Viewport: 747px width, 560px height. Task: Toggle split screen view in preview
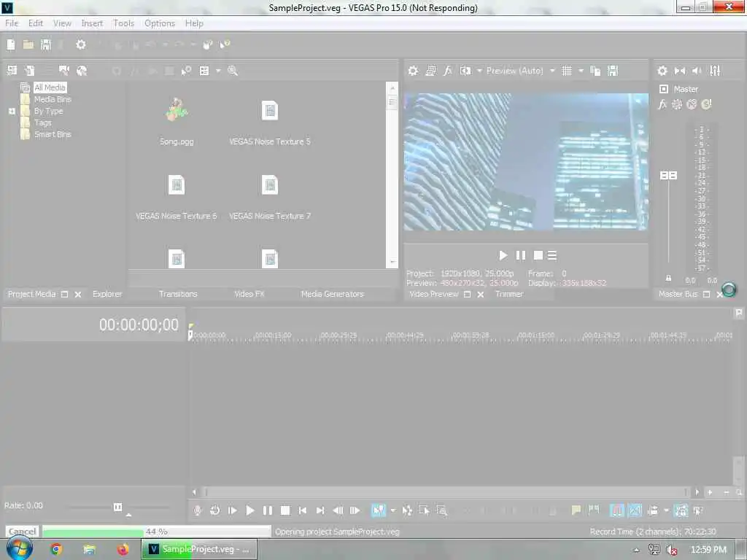pyautogui.click(x=465, y=71)
